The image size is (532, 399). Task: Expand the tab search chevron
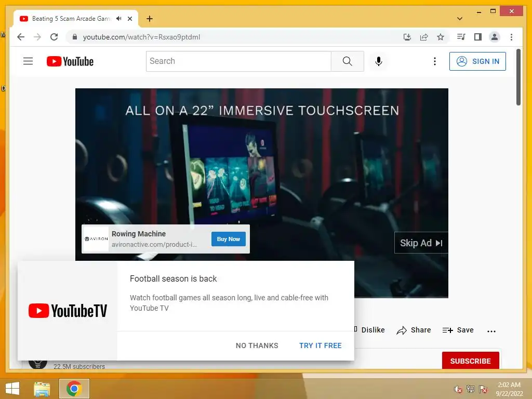point(460,19)
